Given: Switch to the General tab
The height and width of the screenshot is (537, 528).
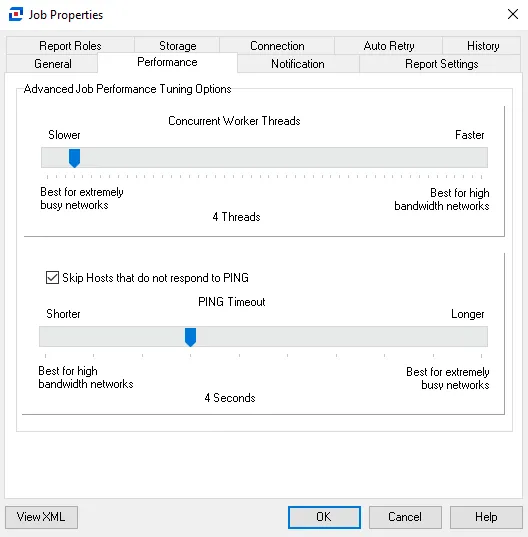Looking at the screenshot, I should (x=52, y=64).
